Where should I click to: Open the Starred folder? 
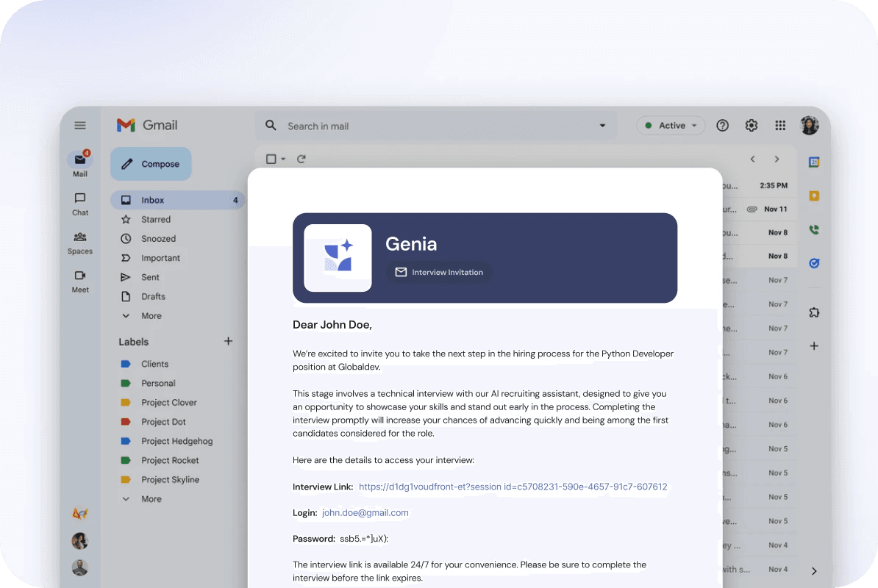[156, 219]
